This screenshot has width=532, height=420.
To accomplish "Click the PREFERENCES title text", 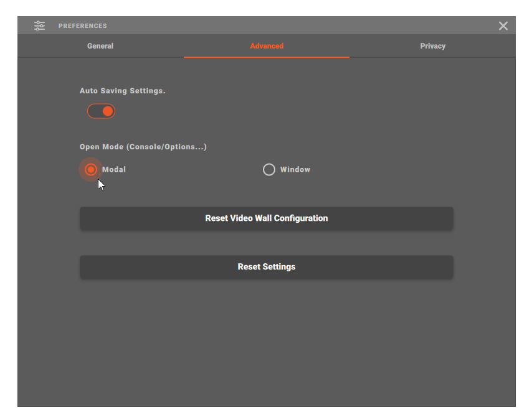I will (83, 26).
